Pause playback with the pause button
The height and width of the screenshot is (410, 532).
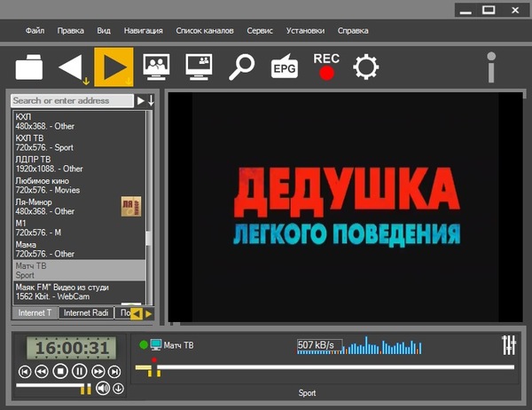click(x=80, y=371)
